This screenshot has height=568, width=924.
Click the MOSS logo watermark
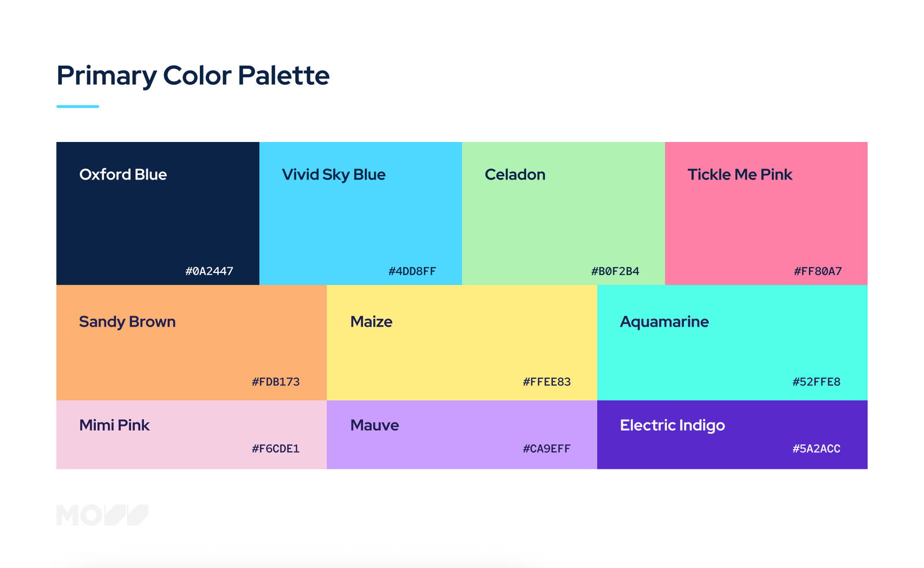[102, 515]
